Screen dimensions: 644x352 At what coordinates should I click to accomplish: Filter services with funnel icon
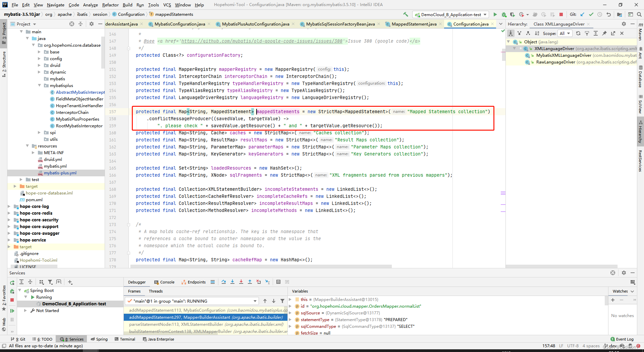[x=50, y=282]
